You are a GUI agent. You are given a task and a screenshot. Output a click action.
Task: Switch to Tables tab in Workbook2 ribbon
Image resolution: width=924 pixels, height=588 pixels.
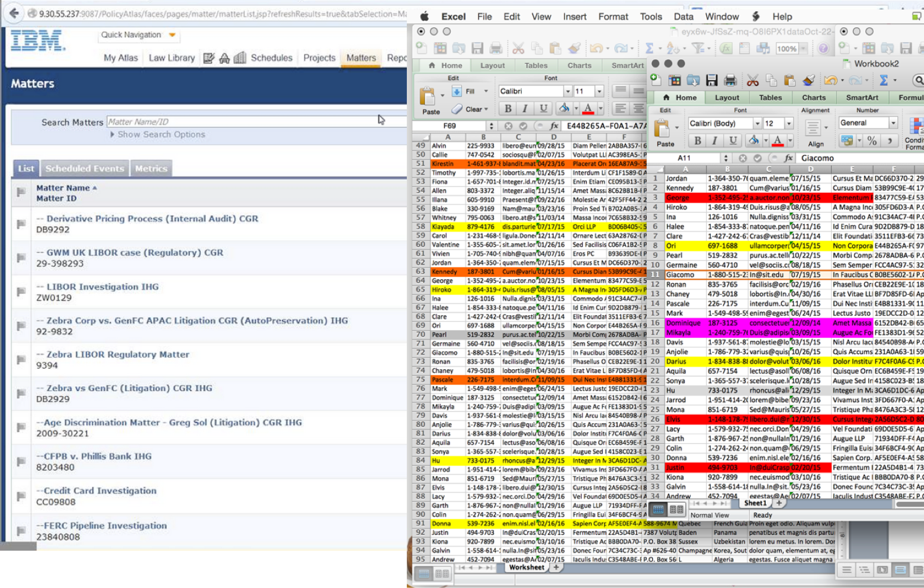point(770,98)
